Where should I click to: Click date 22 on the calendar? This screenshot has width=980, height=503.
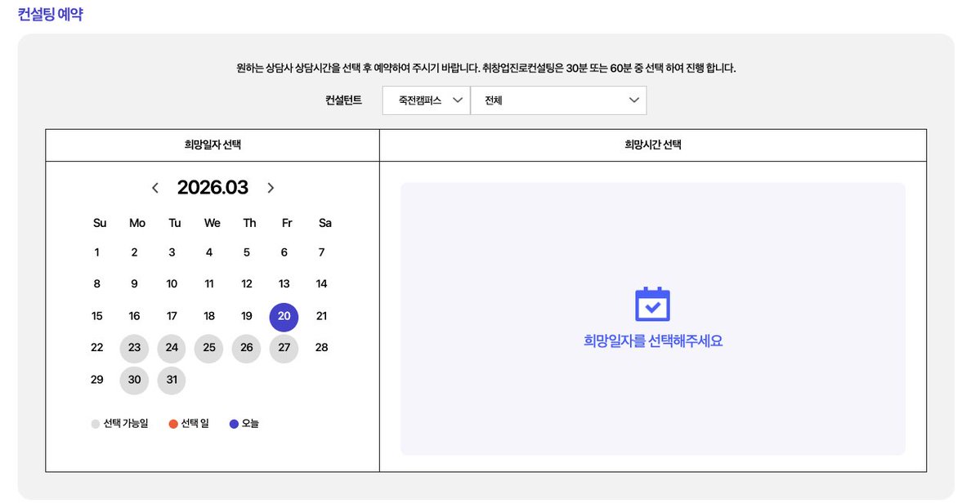pyautogui.click(x=97, y=348)
